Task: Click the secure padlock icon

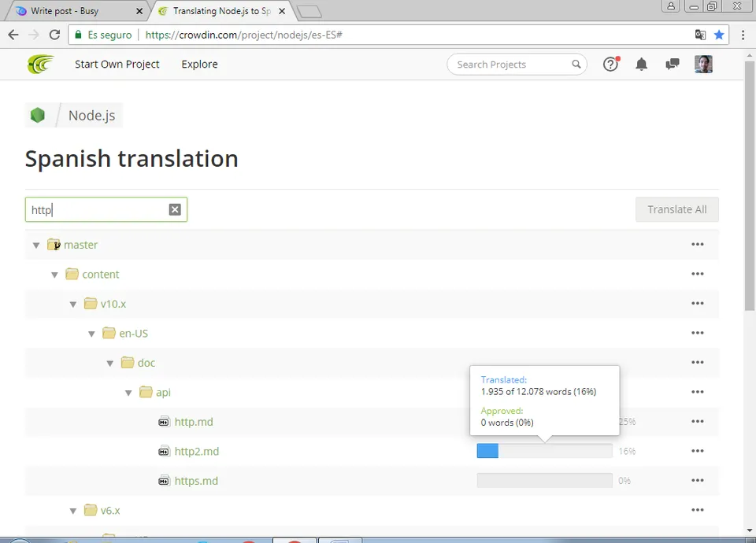Action: 78,35
